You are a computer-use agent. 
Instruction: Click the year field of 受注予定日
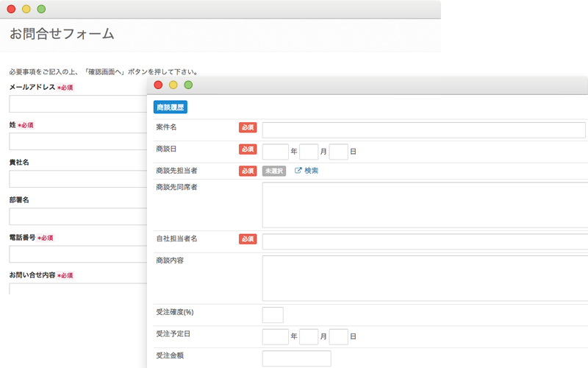point(275,337)
